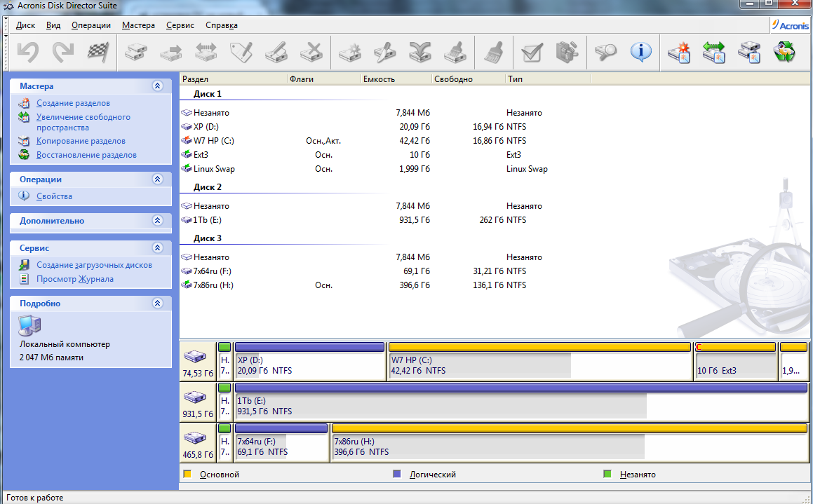Viewport: 813px width, 504px height.
Task: Click the Format partition pencil icon
Action: click(276, 52)
